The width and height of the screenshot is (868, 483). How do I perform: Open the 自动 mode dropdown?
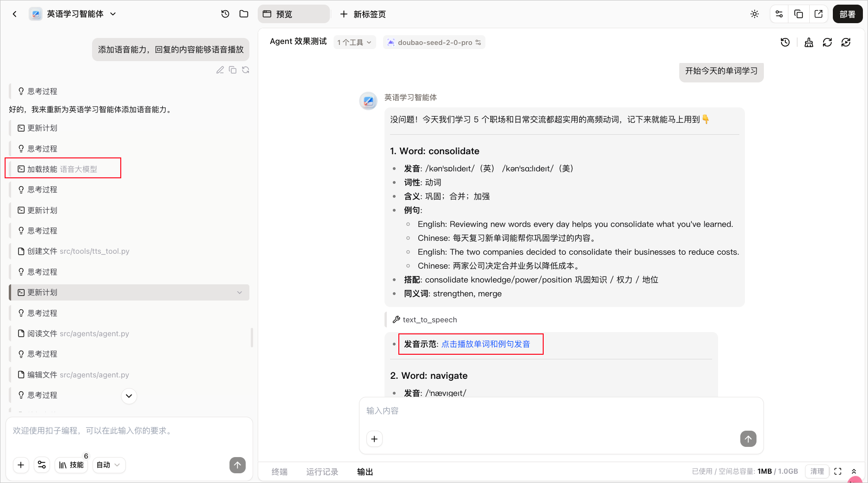pos(109,465)
